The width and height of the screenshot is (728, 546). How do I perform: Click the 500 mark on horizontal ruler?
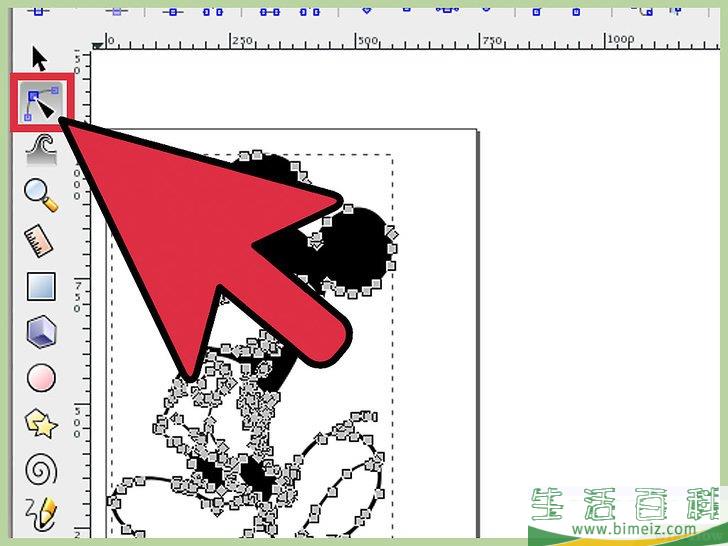coord(368,41)
